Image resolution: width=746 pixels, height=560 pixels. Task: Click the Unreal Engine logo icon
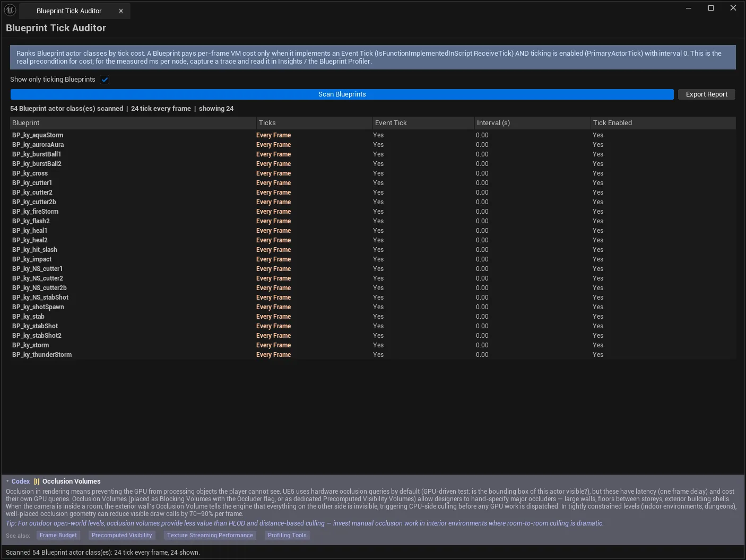point(10,10)
